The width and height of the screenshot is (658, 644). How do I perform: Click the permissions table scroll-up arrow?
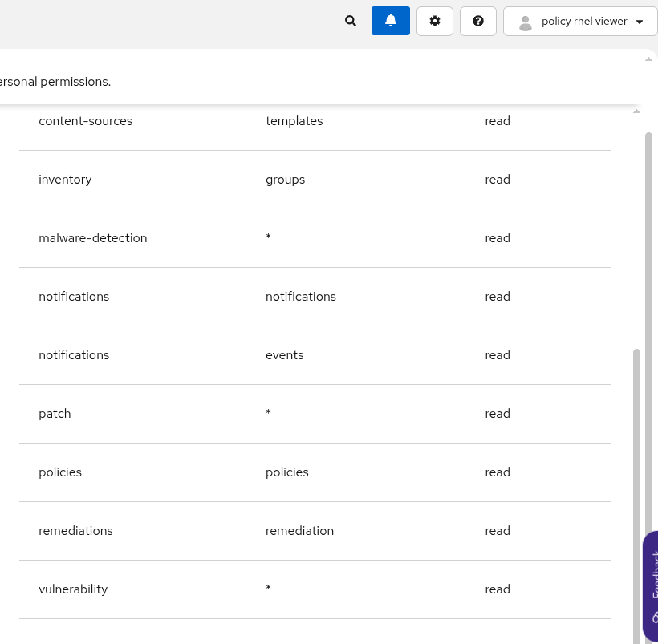coord(637,111)
